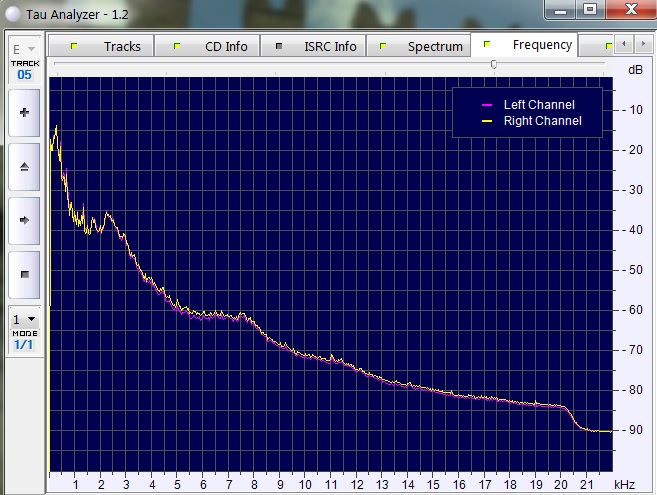Click the slider thumb above the graph
Viewport: 657px width, 495px height.
[x=493, y=64]
